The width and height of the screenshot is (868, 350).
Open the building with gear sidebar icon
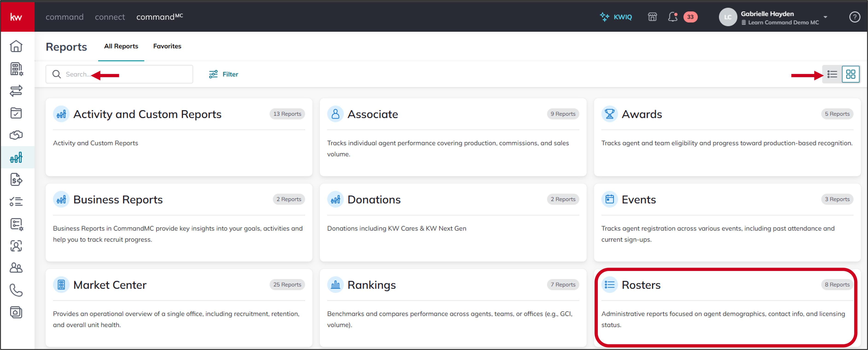(x=16, y=69)
